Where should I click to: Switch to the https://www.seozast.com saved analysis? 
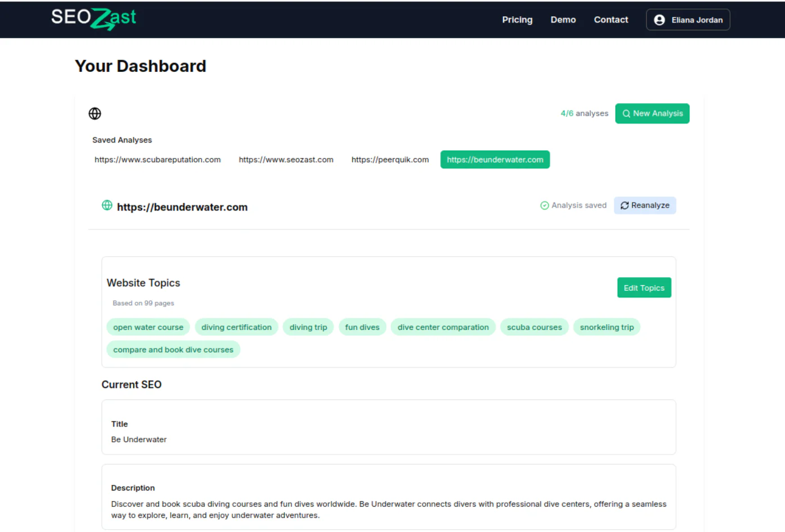(x=286, y=159)
